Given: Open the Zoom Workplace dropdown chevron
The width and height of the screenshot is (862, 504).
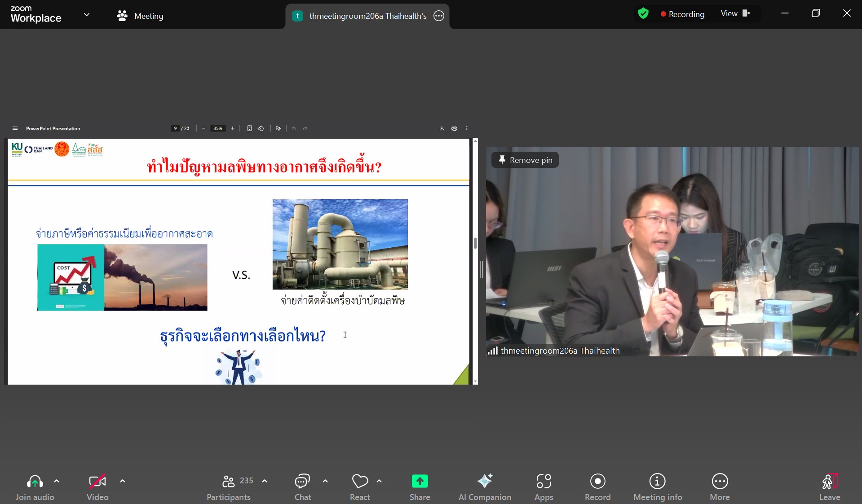Looking at the screenshot, I should pyautogui.click(x=87, y=14).
